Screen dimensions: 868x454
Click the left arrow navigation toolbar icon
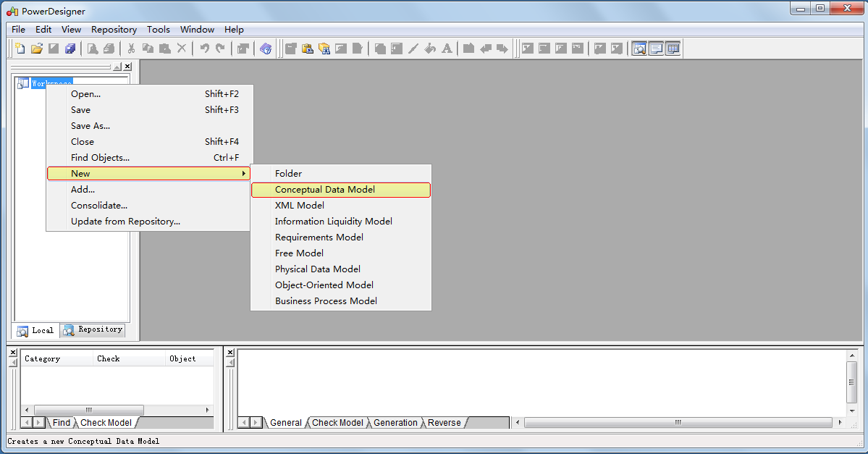[486, 49]
